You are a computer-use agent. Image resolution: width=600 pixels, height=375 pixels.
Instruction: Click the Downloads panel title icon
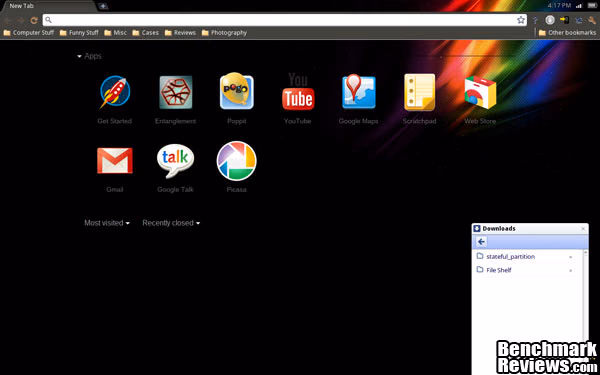tap(477, 228)
